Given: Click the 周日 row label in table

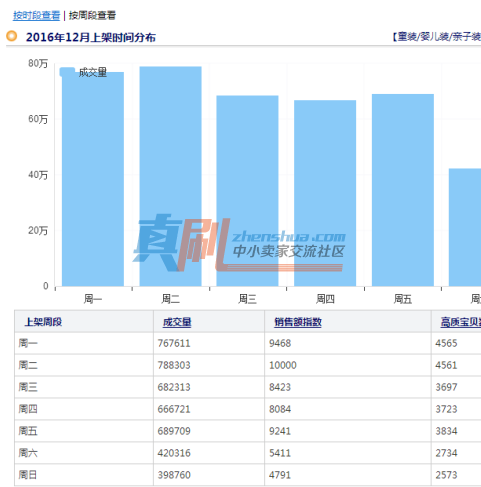Looking at the screenshot, I should [x=28, y=475].
